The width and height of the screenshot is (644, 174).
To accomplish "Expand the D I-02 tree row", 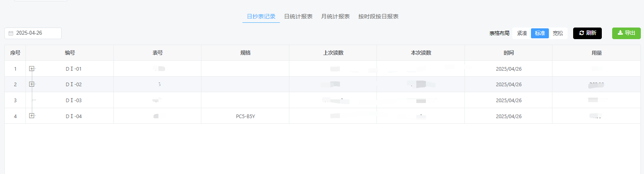I will click(x=31, y=84).
